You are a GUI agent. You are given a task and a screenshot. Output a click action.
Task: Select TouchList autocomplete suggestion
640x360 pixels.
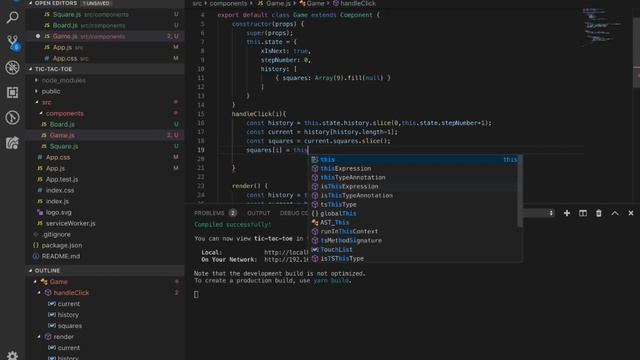coord(413,249)
